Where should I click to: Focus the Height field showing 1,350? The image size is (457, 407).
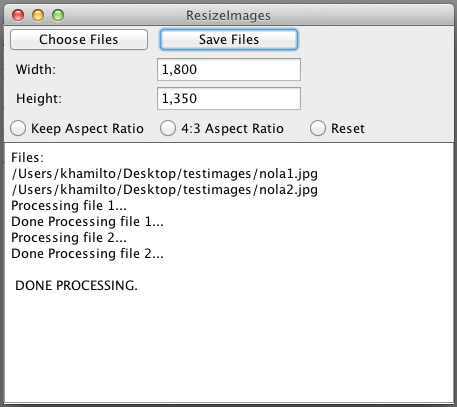[229, 98]
